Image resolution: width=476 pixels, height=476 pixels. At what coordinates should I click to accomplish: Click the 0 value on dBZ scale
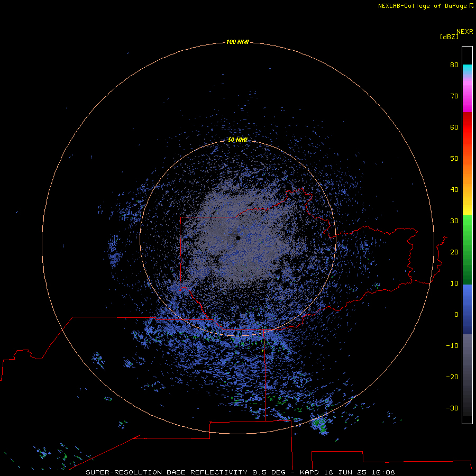[x=456, y=315]
